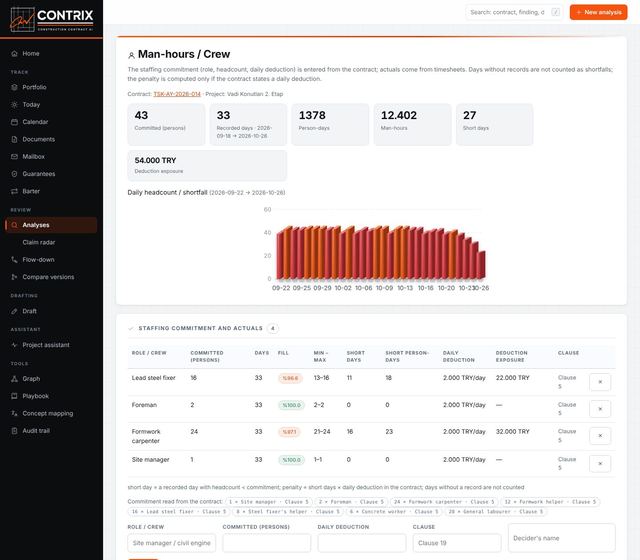Click the 1378 Person-days card
Image resolution: width=640 pixels, height=560 pixels.
330,124
